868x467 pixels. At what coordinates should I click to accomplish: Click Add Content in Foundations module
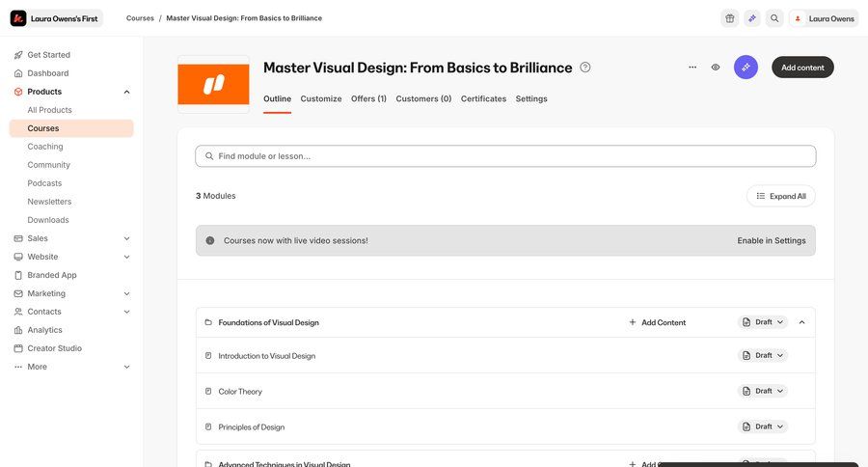(x=657, y=322)
